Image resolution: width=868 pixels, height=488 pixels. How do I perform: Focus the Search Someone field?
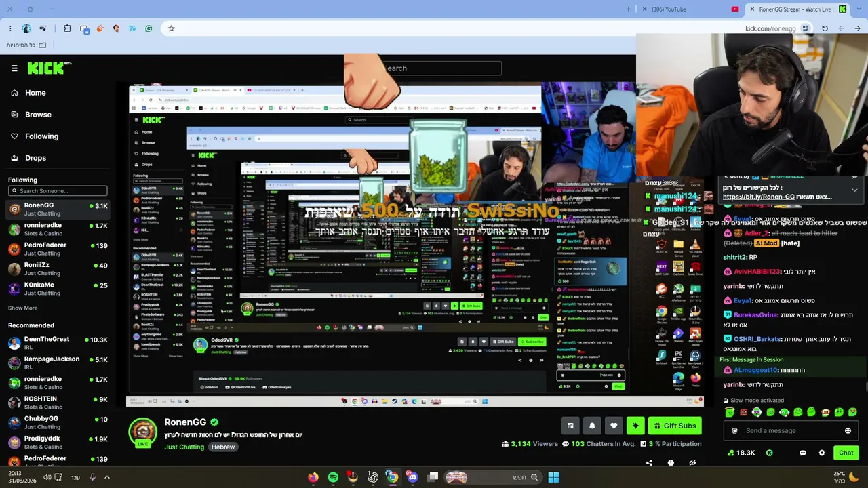(x=58, y=191)
